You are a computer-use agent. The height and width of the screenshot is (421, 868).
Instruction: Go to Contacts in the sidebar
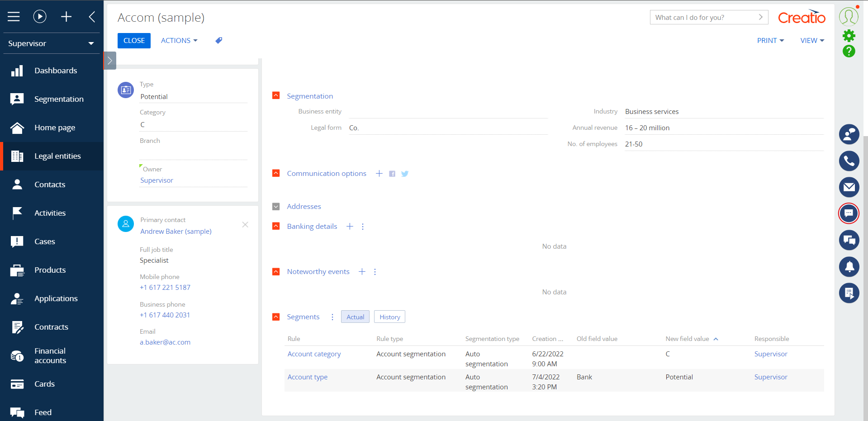50,184
